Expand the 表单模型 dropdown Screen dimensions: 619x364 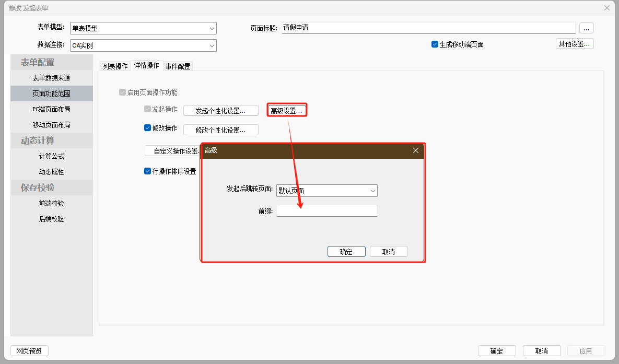[x=212, y=28]
